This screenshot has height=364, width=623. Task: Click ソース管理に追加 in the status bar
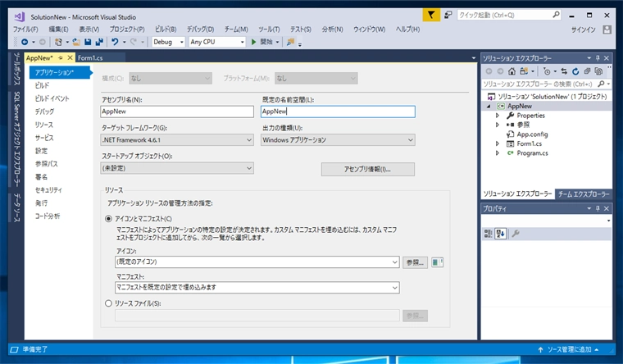tap(569, 350)
